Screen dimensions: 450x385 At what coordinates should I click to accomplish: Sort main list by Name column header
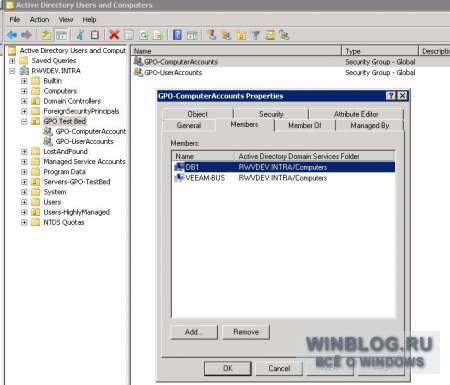coord(236,51)
